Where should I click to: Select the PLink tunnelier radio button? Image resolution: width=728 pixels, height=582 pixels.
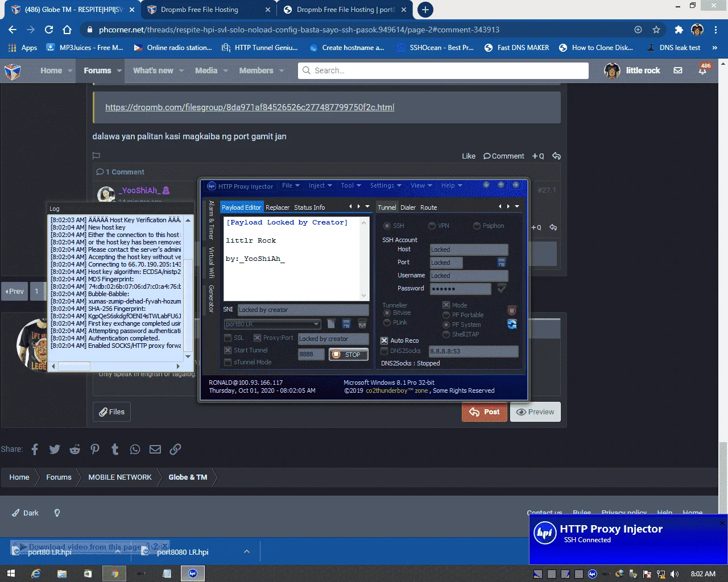coord(387,322)
